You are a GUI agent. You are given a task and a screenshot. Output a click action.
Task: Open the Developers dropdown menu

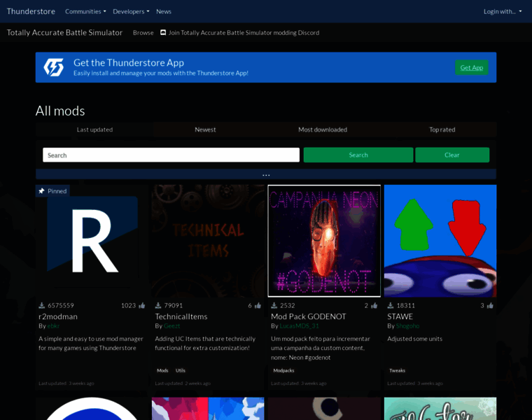[x=131, y=11]
